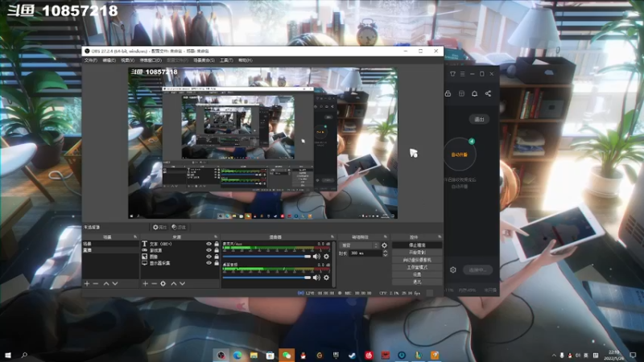Viewport: 644px width, 362px height.
Task: Remove selected source with minus icon
Action: [x=154, y=284]
